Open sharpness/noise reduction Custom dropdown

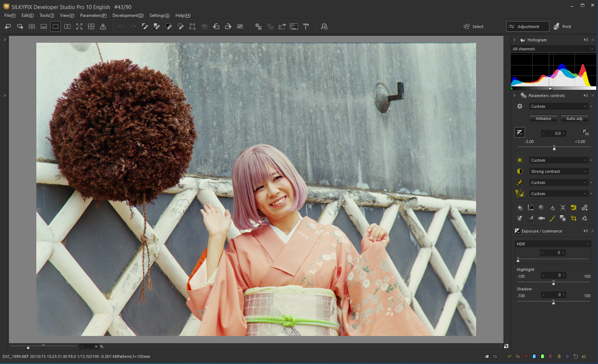pyautogui.click(x=558, y=194)
